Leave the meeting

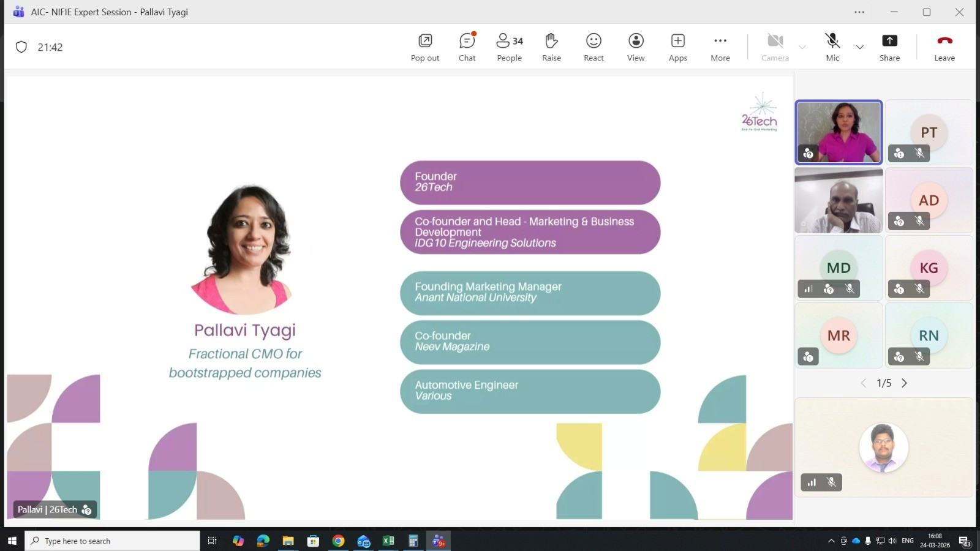944,47
